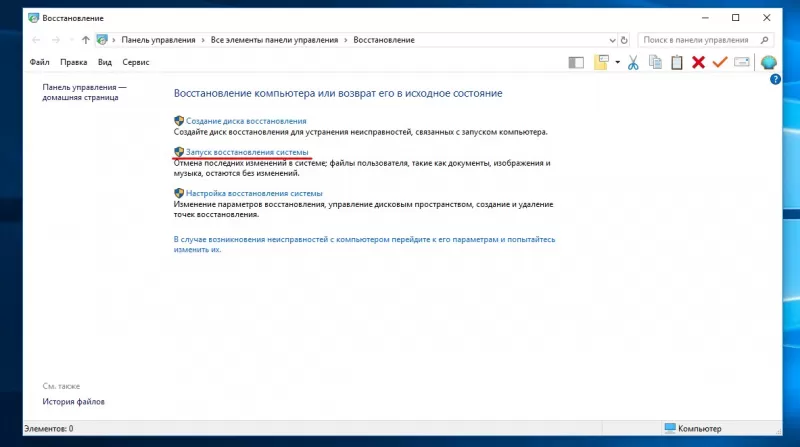Click the Компьютер status bar icon
The image size is (800, 447).
[x=670, y=428]
